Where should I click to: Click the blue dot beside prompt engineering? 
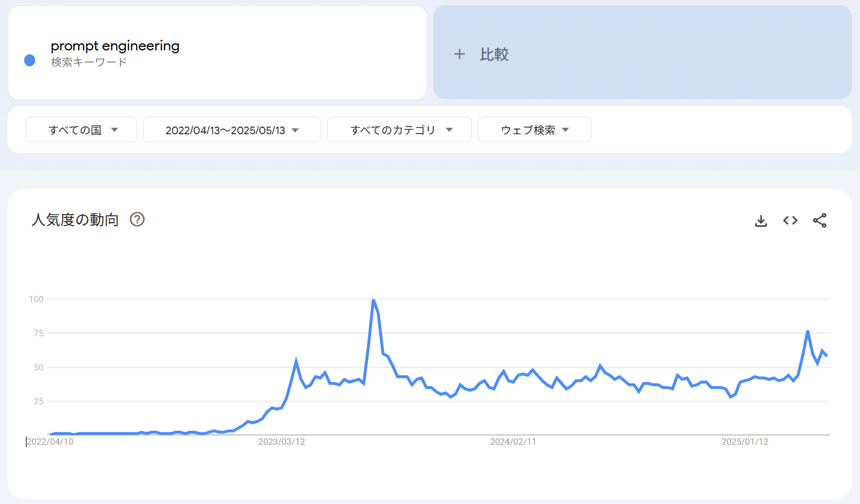pyautogui.click(x=30, y=60)
